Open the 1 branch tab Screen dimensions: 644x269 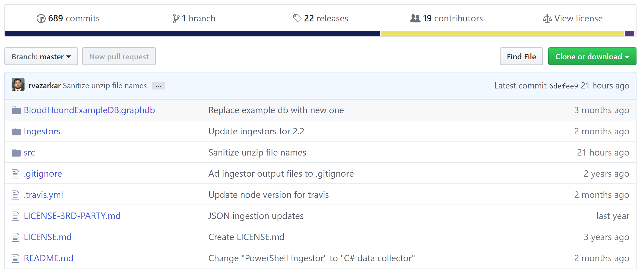(194, 18)
